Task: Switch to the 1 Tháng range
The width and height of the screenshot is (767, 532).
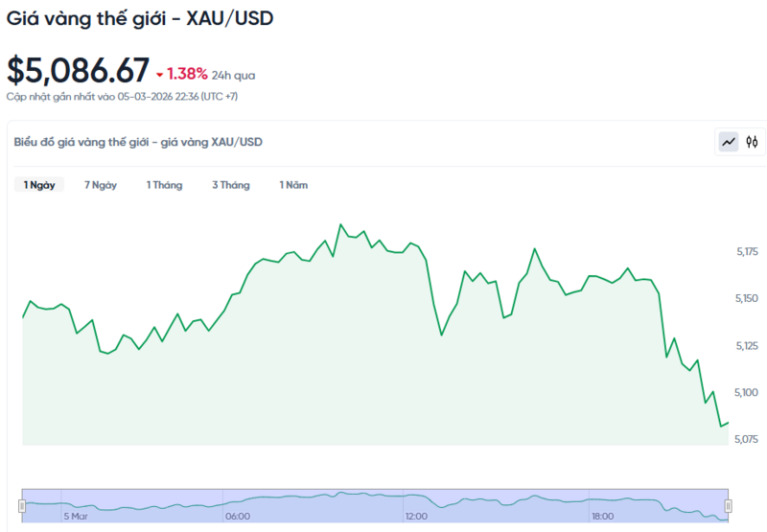Action: click(164, 185)
